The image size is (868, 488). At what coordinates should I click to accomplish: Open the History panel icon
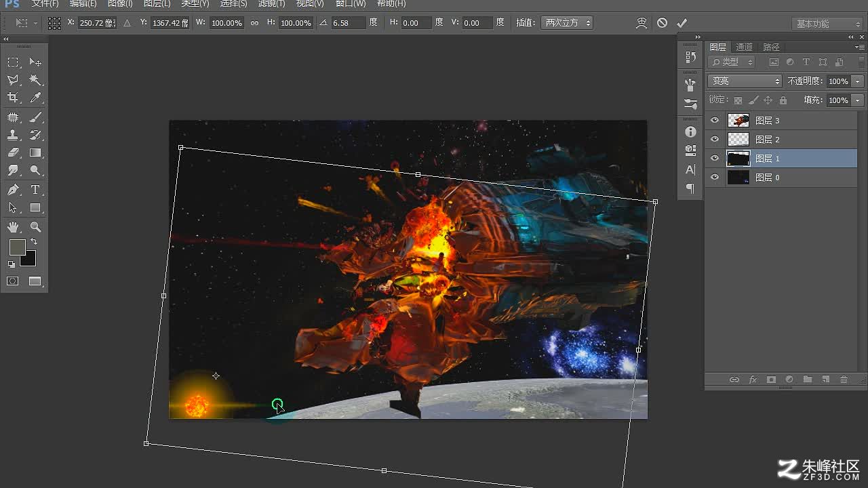pos(690,57)
